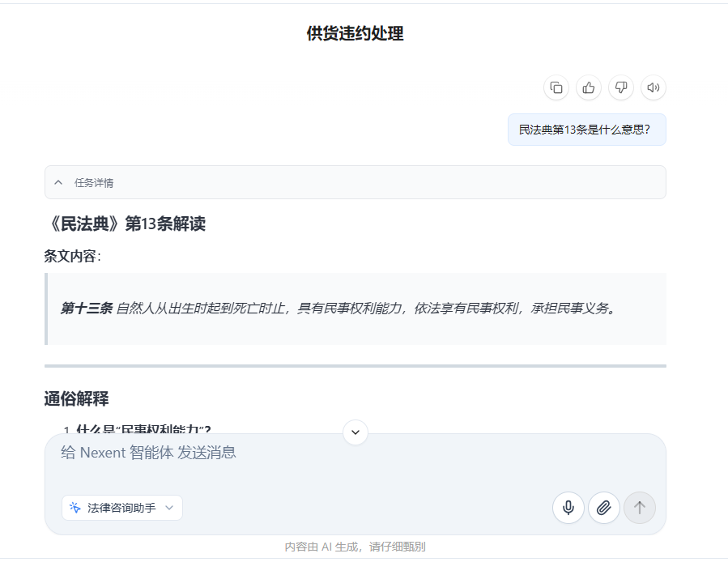Start voice input with the microphone icon
The height and width of the screenshot is (562, 728).
coord(569,508)
